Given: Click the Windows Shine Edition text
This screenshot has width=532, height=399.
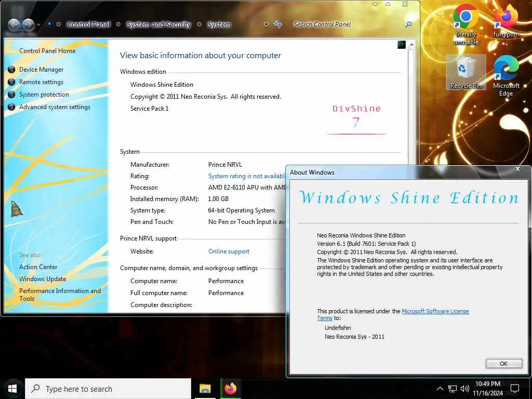Looking at the screenshot, I should pos(162,85).
